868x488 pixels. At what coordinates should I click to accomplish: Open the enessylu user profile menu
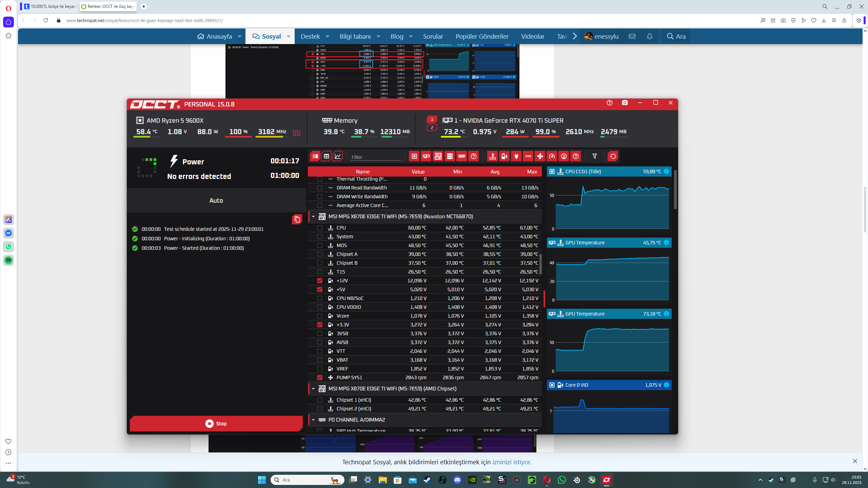tap(601, 36)
